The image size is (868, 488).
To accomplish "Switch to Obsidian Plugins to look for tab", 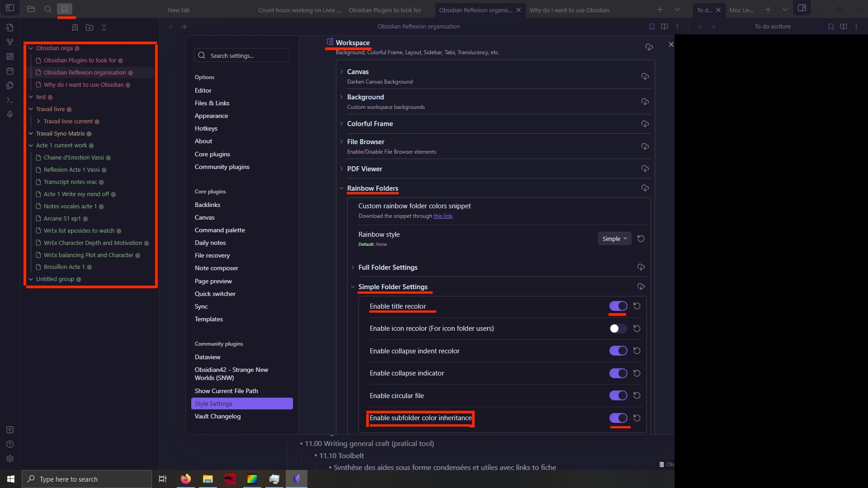I will [385, 10].
